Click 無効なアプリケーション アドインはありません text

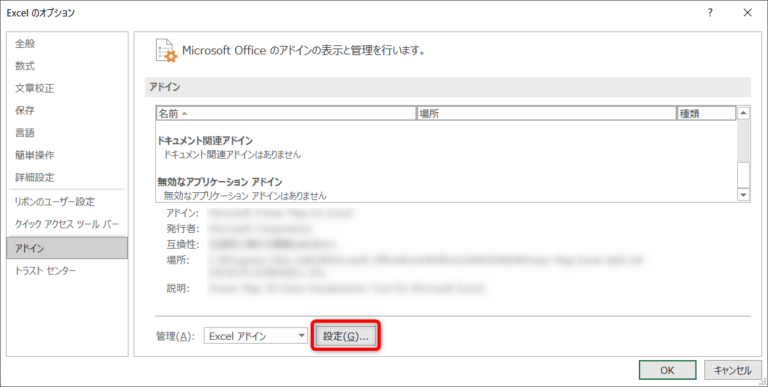[245, 195]
